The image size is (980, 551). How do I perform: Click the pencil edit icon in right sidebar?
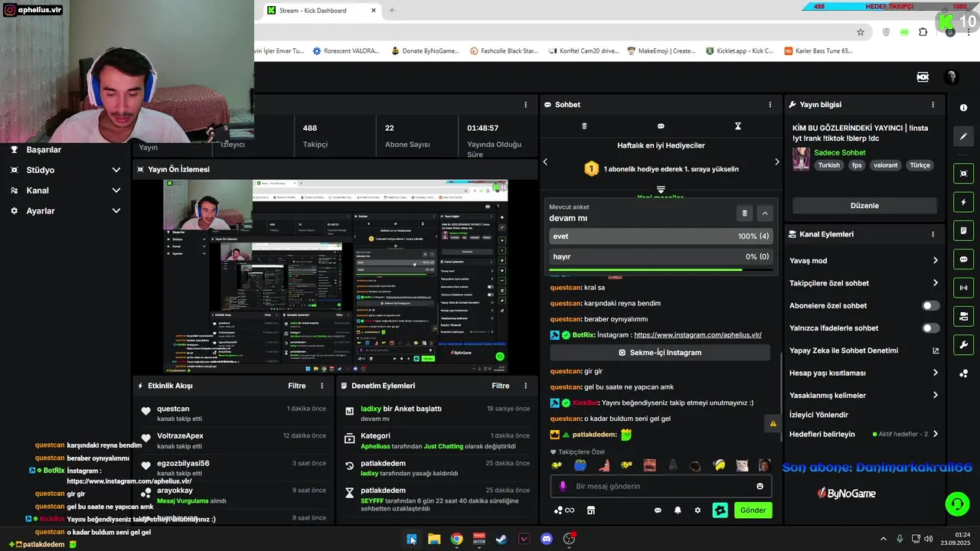point(963,136)
